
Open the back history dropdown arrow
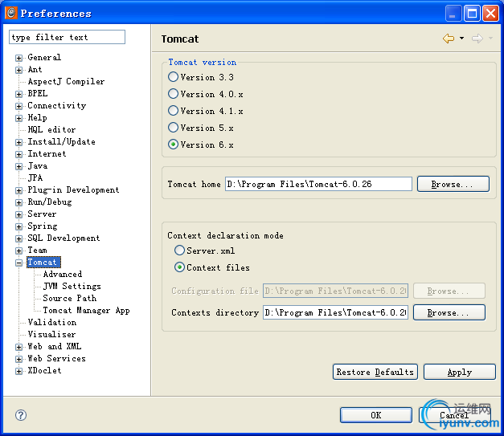(461, 39)
